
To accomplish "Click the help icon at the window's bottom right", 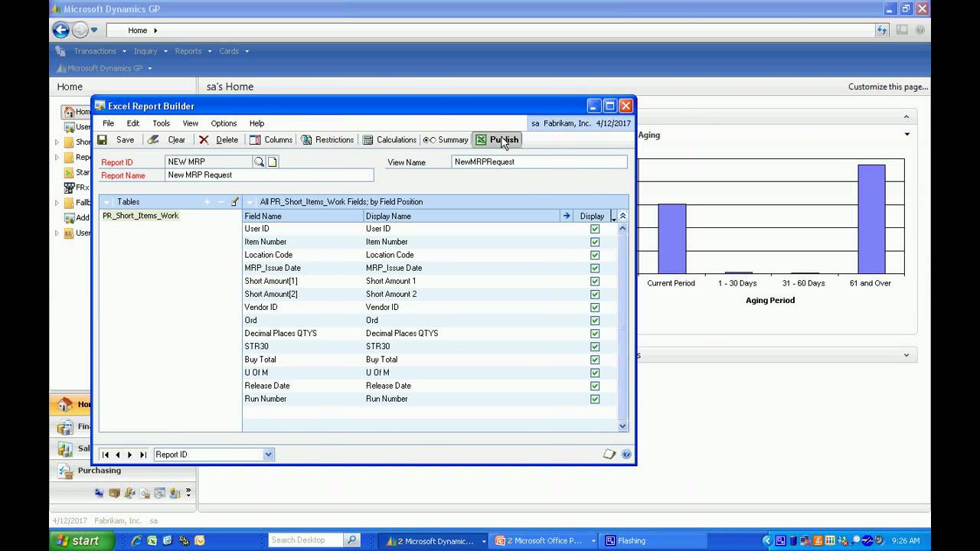I will click(626, 455).
